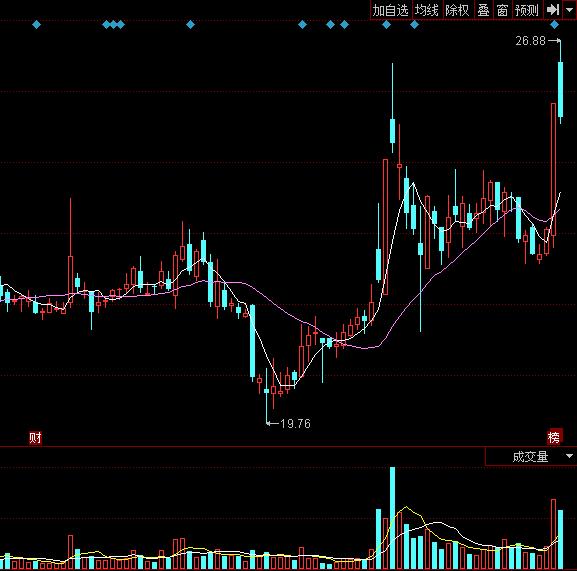Click the 预测 forecast button
The image size is (577, 571).
tap(527, 10)
